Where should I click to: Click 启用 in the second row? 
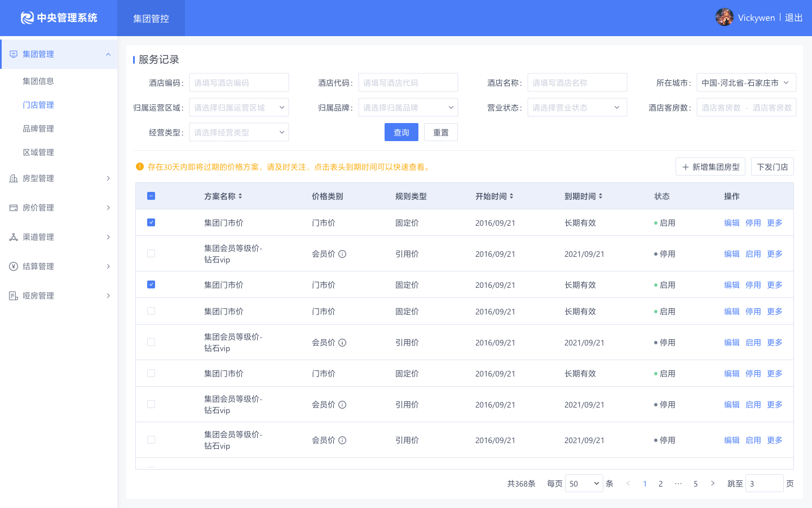753,254
